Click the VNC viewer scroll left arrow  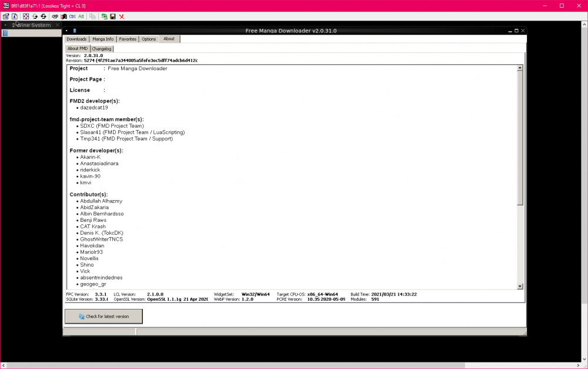click(4, 365)
